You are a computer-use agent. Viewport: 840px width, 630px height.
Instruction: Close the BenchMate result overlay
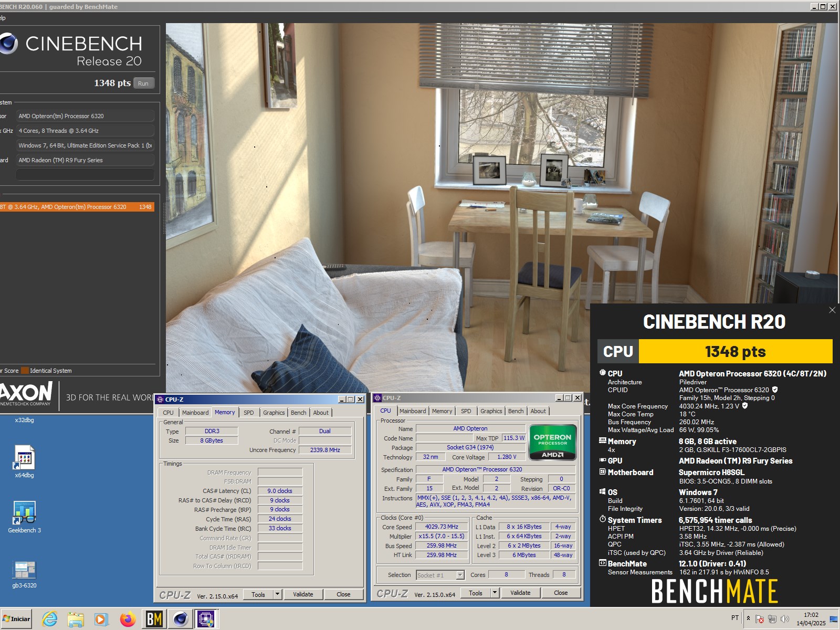(832, 310)
